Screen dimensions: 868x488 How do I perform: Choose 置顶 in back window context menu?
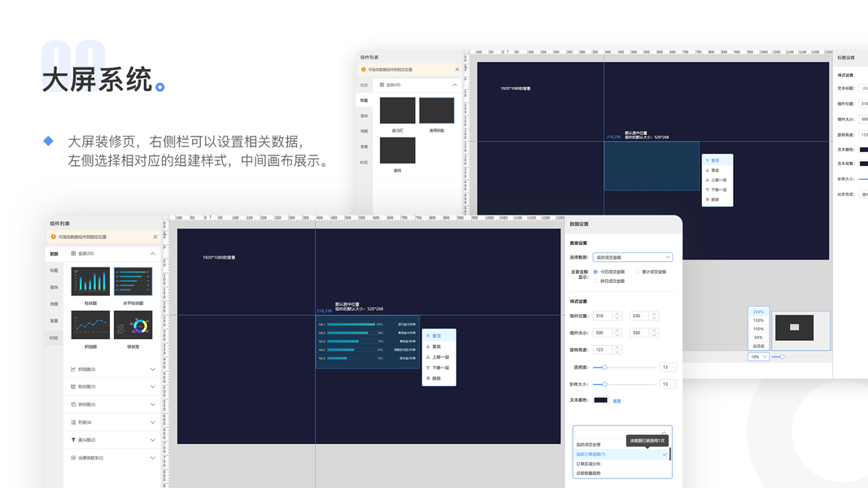718,160
